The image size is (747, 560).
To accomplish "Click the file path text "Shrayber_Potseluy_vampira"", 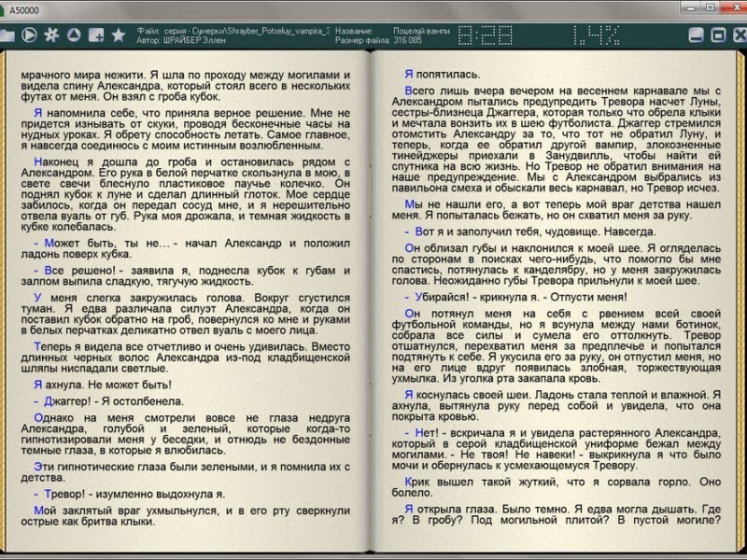I will pos(277,31).
